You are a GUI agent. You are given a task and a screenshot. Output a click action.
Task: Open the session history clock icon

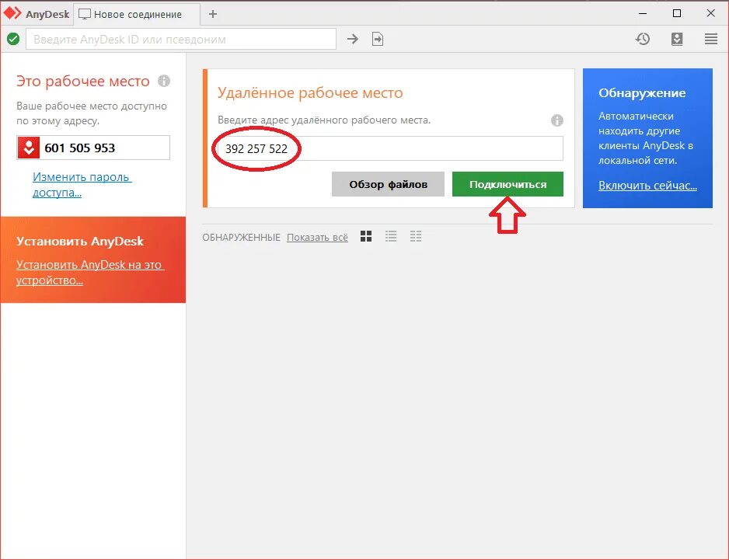643,39
